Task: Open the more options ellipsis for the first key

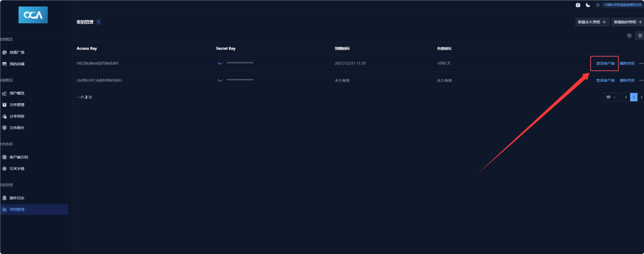Action: 641,63
